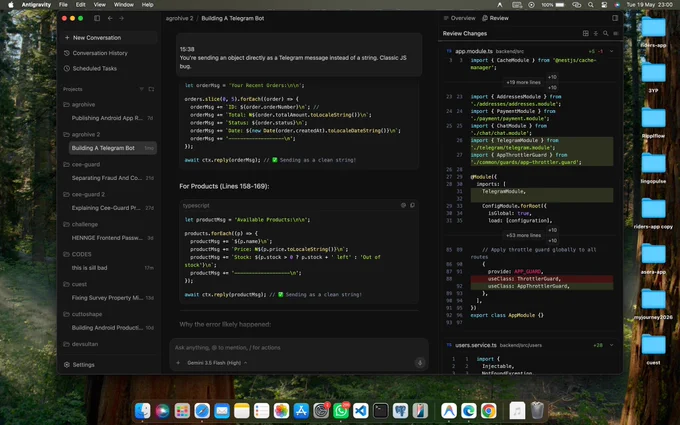Switch to the Review tab
Screen dimensions: 680x425
click(x=495, y=18)
